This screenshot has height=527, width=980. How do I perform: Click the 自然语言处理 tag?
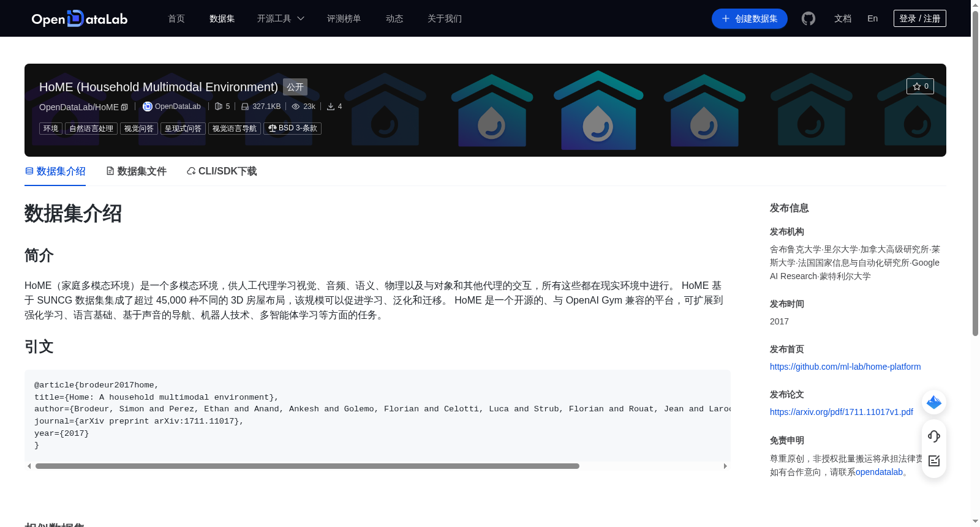coord(91,129)
